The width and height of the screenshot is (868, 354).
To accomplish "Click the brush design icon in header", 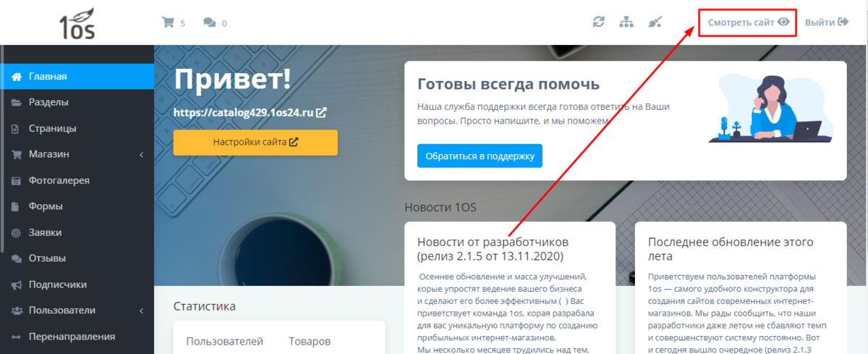I will (x=655, y=22).
